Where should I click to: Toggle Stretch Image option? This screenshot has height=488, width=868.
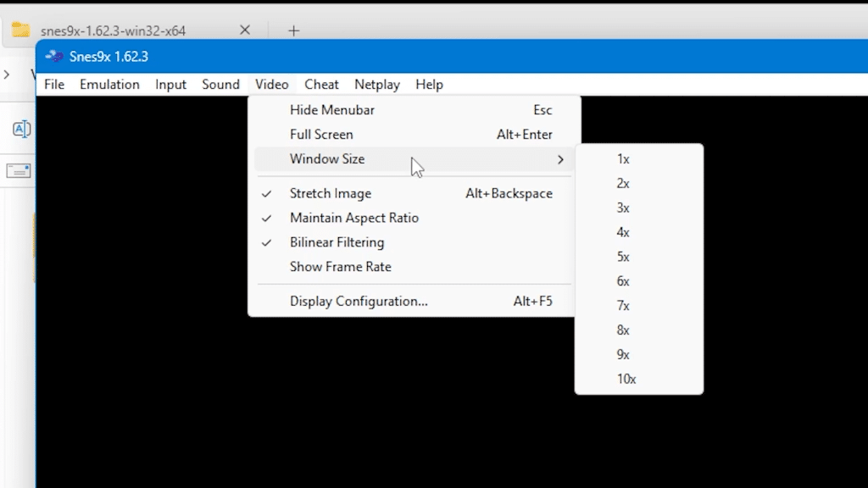point(414,194)
